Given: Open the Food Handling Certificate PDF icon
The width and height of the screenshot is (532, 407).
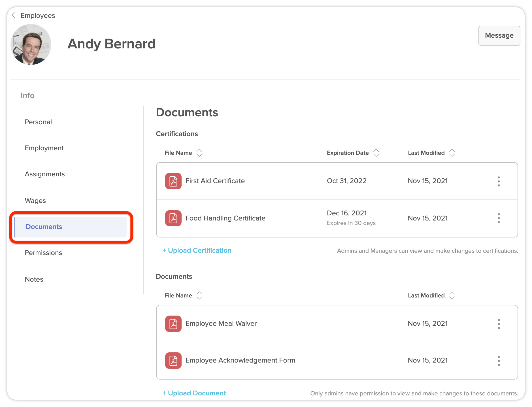Looking at the screenshot, I should pyautogui.click(x=173, y=218).
